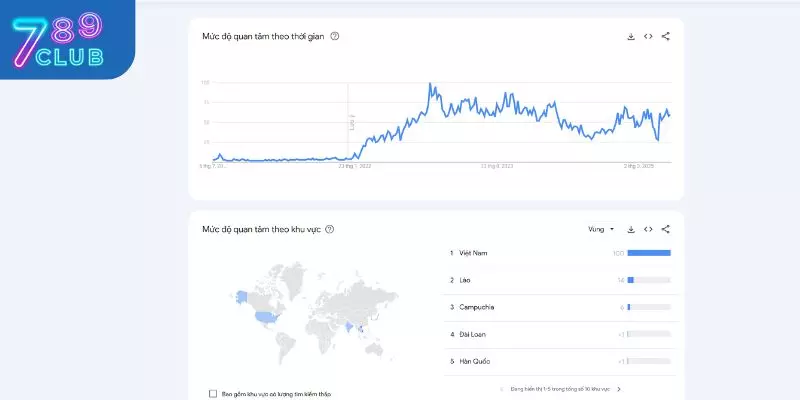Open help icon beside "Mức độ quan tâm theo khu vực"

pos(329,229)
